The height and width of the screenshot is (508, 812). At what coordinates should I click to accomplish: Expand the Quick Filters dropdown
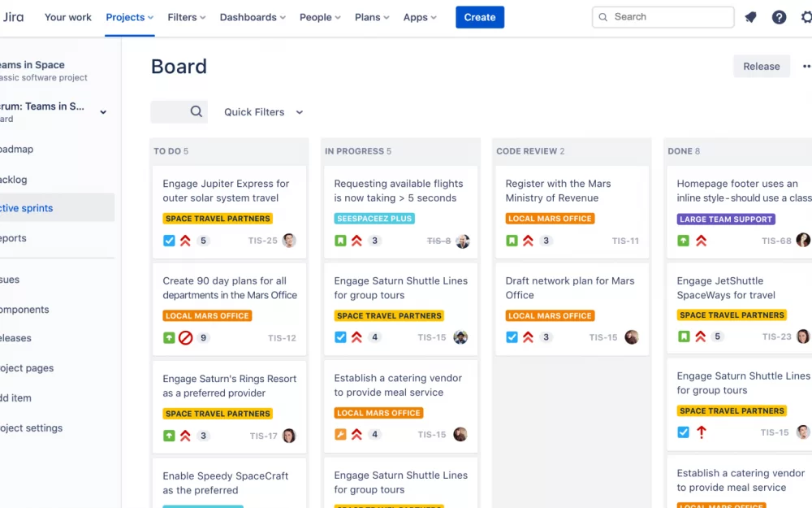pyautogui.click(x=263, y=112)
